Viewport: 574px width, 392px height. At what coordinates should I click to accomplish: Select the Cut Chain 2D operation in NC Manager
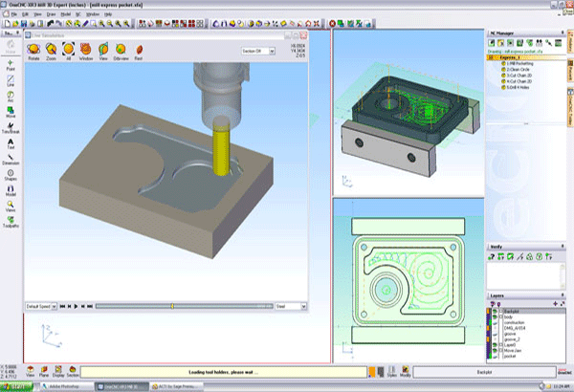[x=519, y=74]
